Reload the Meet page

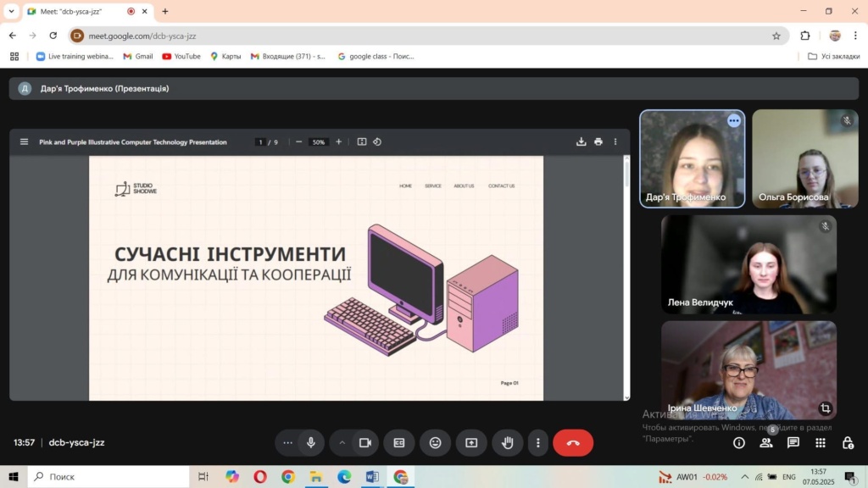[53, 36]
